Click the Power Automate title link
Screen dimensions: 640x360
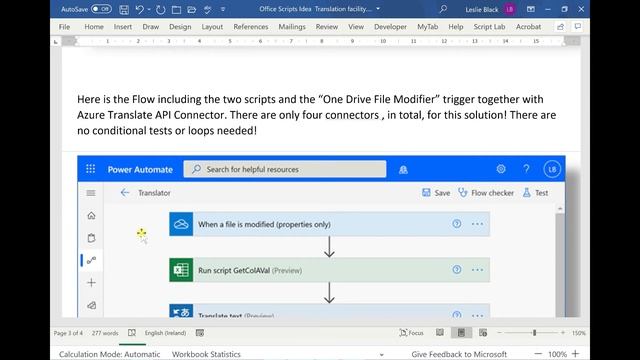(140, 169)
